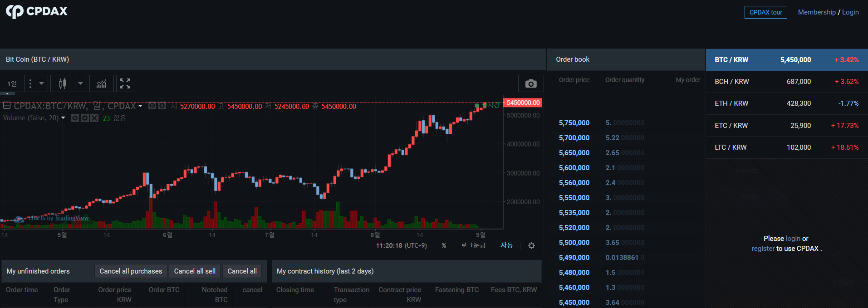Click order quantity 0.0138861 in order book
Screen dimensions: 868x308
pyautogui.click(x=625, y=258)
